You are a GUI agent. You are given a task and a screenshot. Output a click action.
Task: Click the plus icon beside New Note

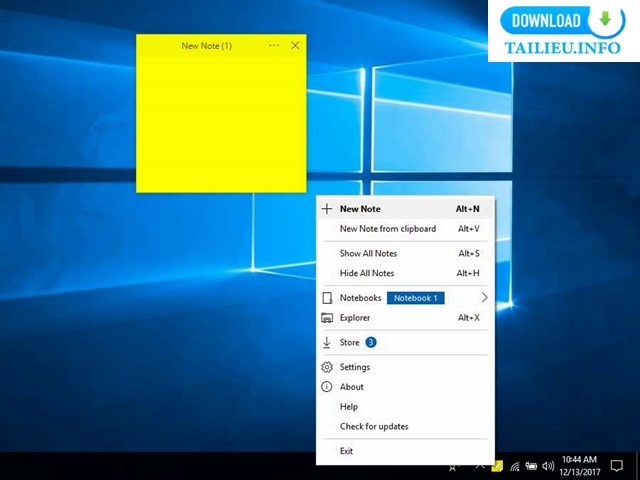[327, 209]
